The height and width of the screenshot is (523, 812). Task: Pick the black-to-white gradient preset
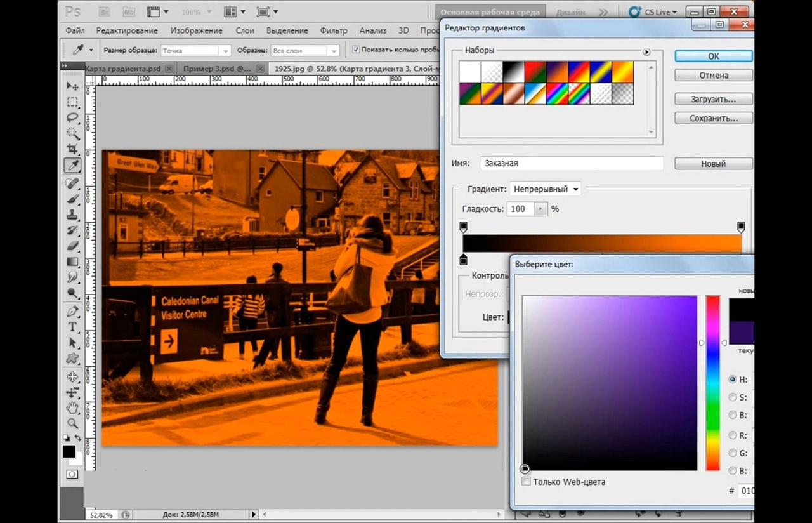click(x=513, y=72)
